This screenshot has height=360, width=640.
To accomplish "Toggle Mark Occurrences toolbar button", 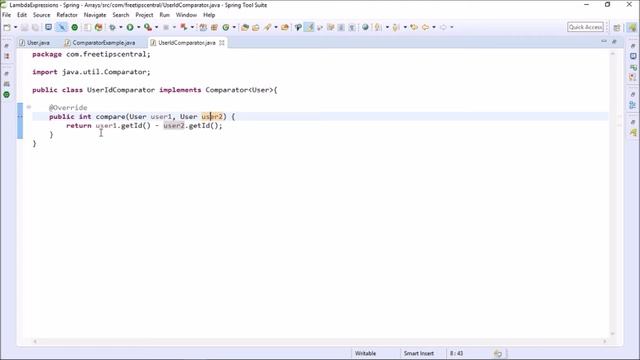I will pos(309,27).
